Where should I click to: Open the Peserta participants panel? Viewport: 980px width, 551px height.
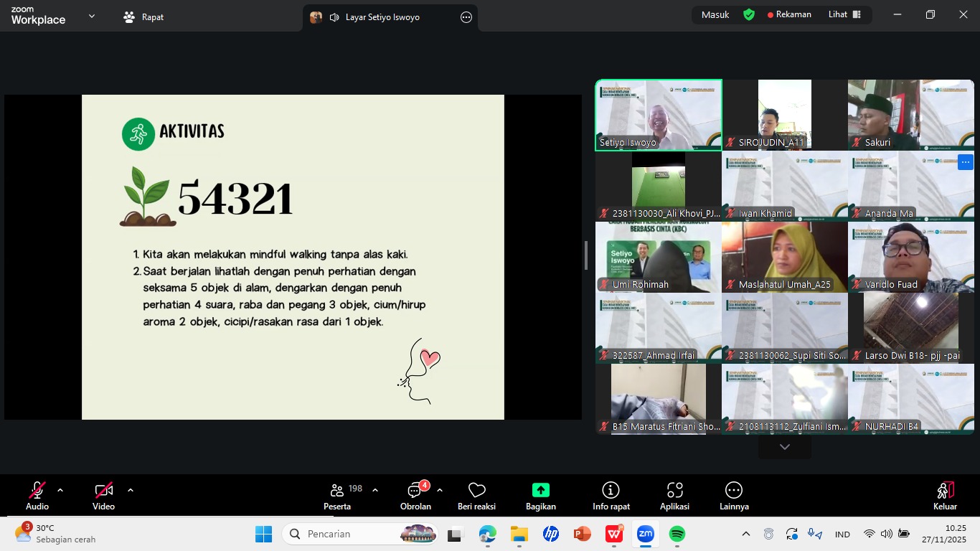pos(337,496)
